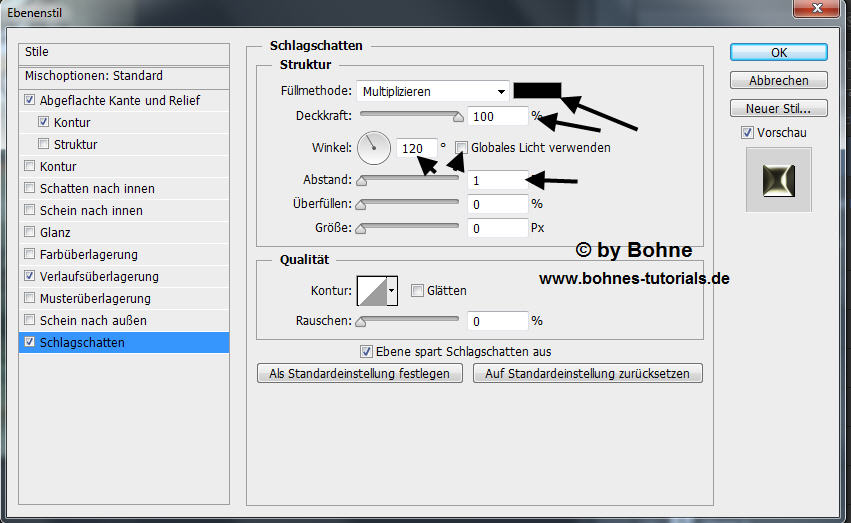Click the Deckkraft opacity slider
This screenshot has height=523, width=851.
[409, 115]
